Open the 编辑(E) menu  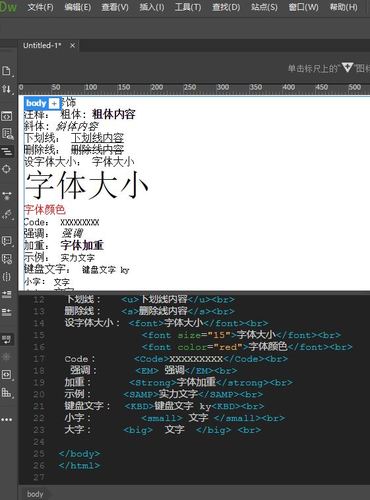[77, 7]
